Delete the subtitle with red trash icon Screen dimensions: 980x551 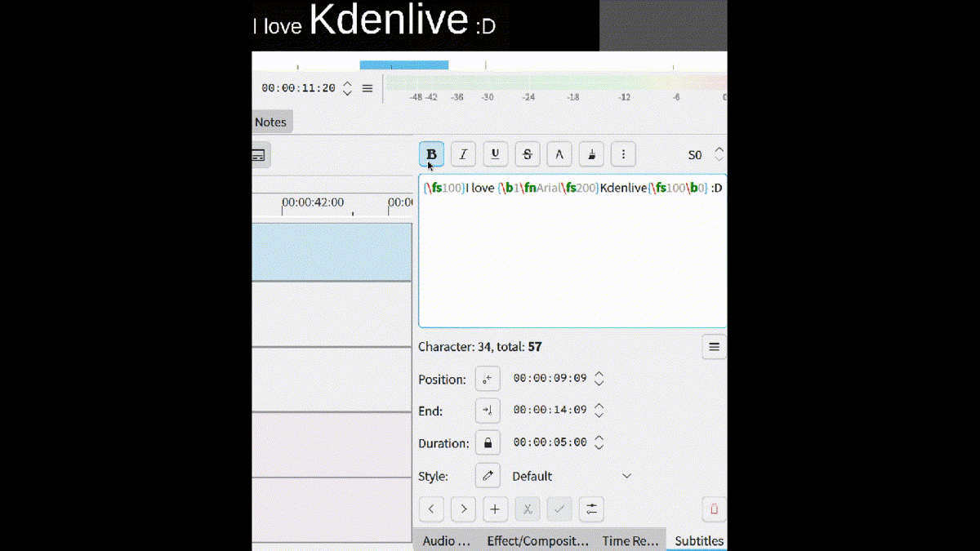pyautogui.click(x=714, y=509)
